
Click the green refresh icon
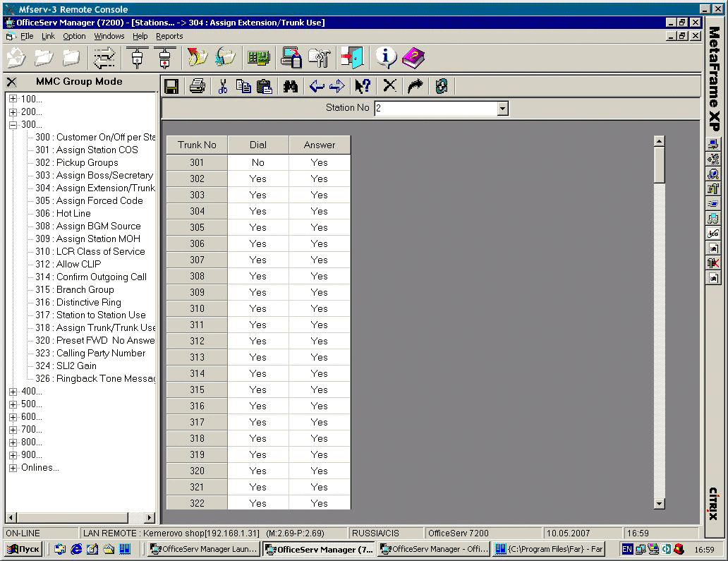click(x=442, y=86)
